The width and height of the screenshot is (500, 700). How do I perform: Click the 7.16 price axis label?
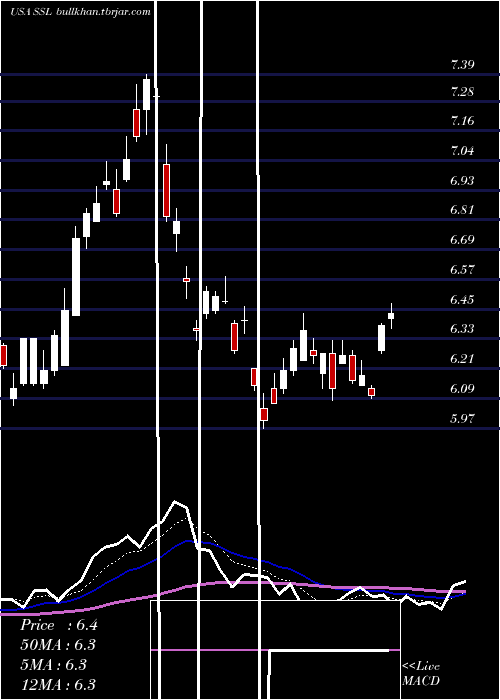[462, 121]
